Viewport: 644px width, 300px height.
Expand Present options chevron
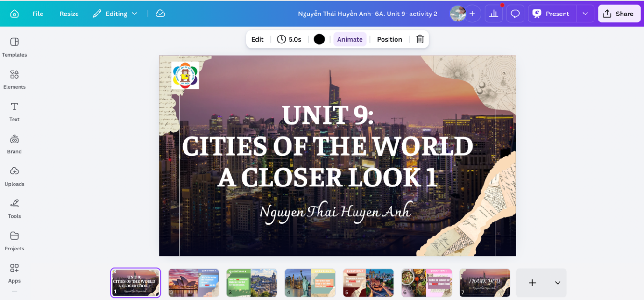tap(585, 14)
